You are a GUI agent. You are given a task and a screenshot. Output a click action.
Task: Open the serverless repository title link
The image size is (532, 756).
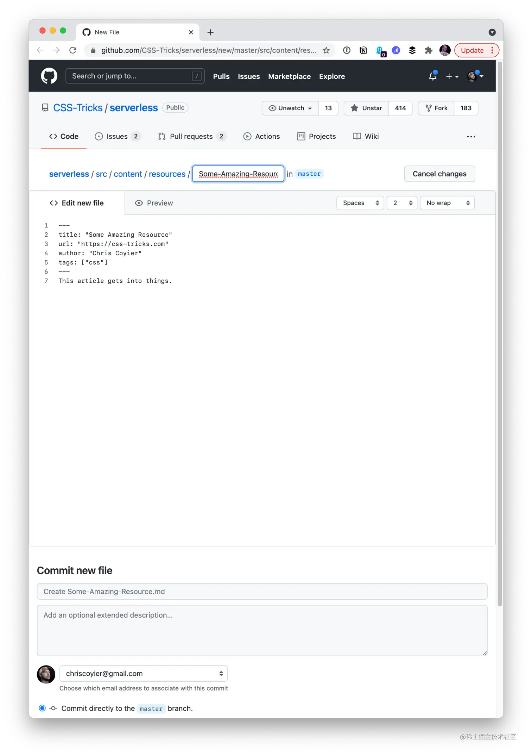tap(134, 108)
